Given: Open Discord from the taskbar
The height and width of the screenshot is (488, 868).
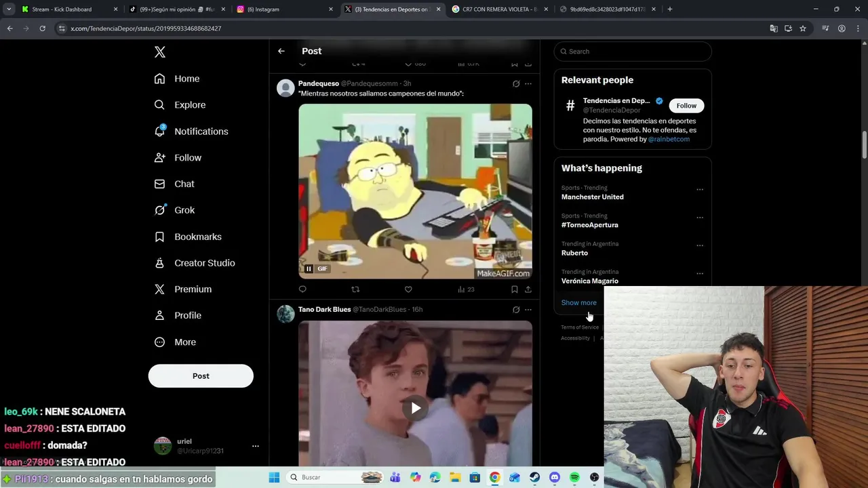Looking at the screenshot, I should (x=555, y=478).
